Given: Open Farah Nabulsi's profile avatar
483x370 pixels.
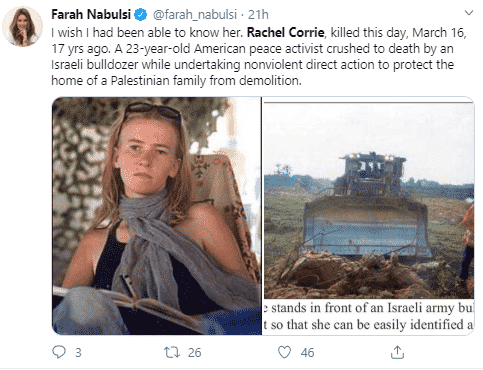Looking at the screenshot, I should 23,27.
